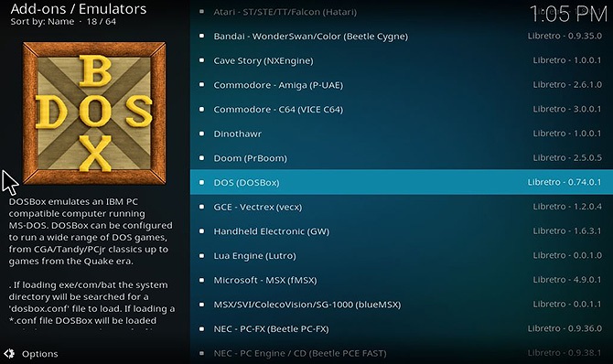Screen dimensions: 613x364
Task: Open NEC - PC-FX (Beetle PC-FX)
Action: click(402, 329)
